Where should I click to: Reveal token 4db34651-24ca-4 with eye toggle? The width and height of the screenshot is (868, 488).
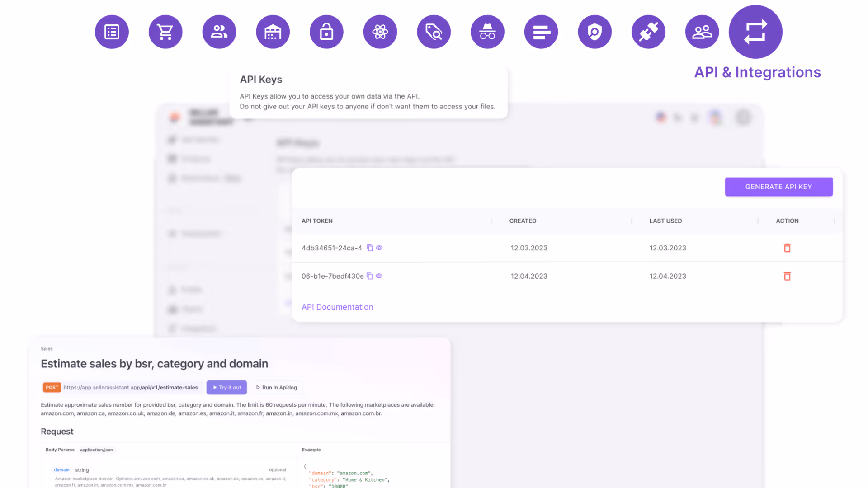click(379, 248)
